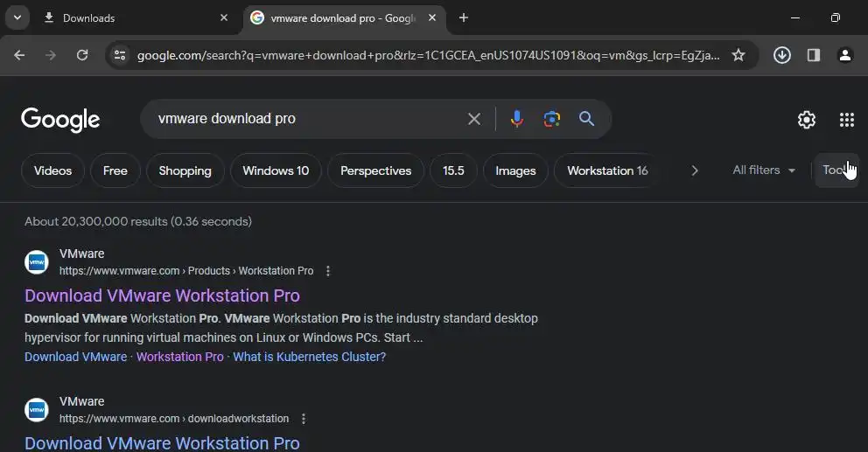This screenshot has height=452, width=868.
Task: Open options for first VMware result
Action: point(328,271)
